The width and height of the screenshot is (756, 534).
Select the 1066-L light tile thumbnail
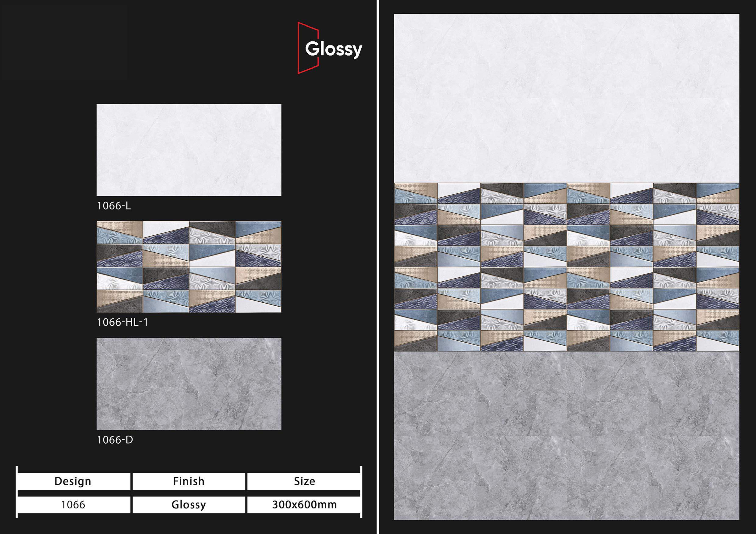tap(189, 150)
